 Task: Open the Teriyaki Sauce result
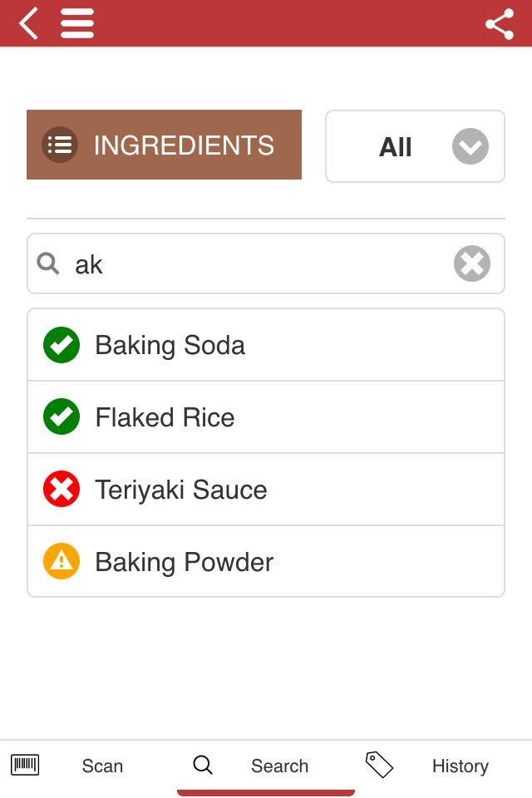click(x=266, y=489)
